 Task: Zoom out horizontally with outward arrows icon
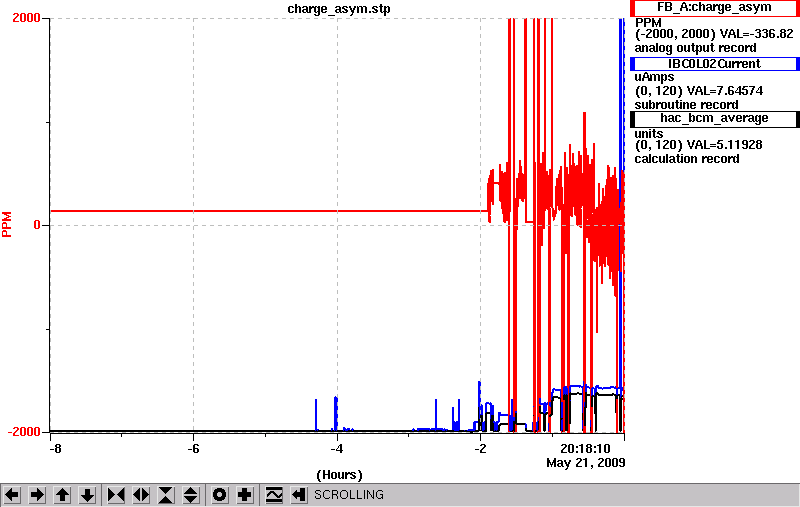(x=141, y=495)
